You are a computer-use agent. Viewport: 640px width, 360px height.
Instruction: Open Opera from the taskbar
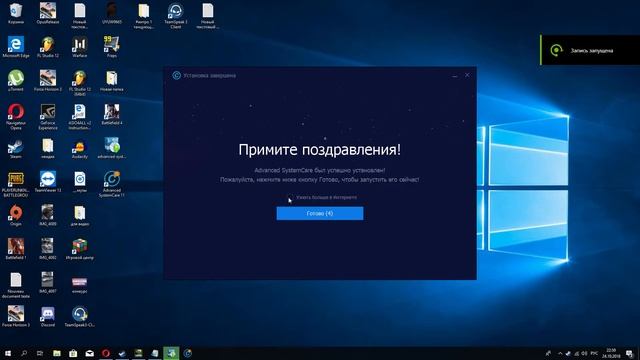106,353
